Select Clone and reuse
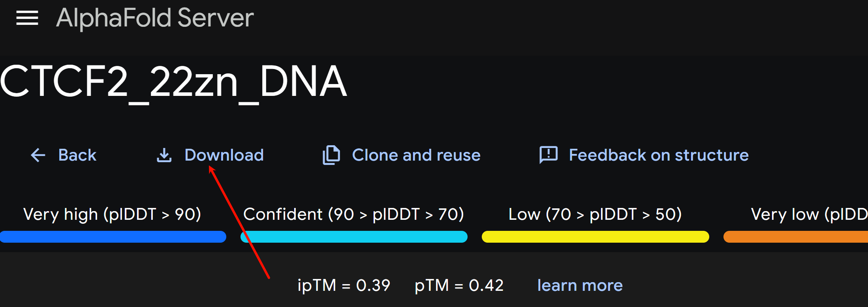This screenshot has width=868, height=307. tap(416, 155)
